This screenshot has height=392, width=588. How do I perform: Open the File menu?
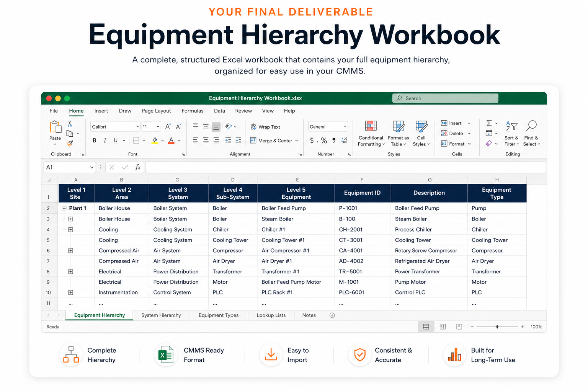54,111
